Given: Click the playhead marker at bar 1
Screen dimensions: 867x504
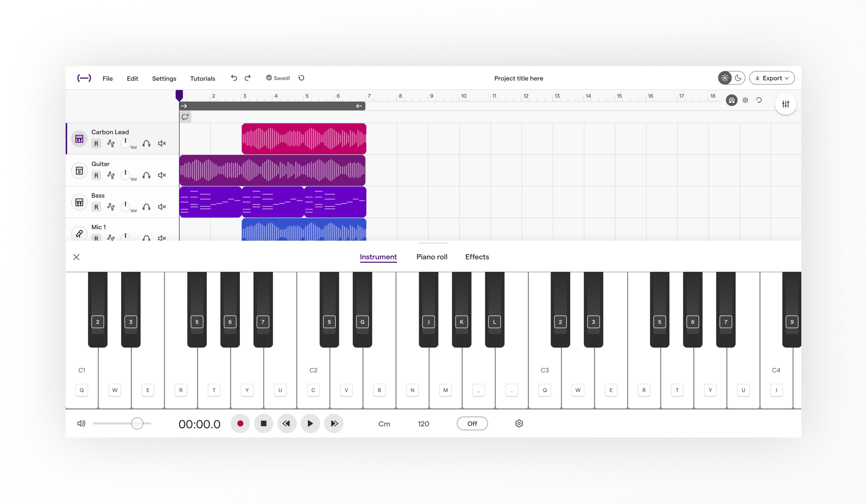Looking at the screenshot, I should click(179, 95).
